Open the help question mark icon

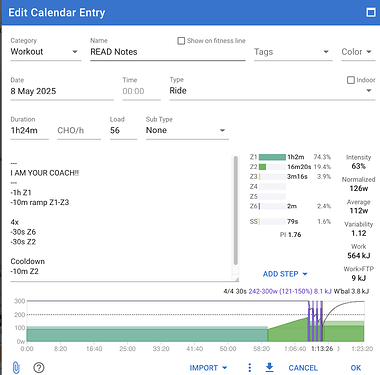coord(39,368)
